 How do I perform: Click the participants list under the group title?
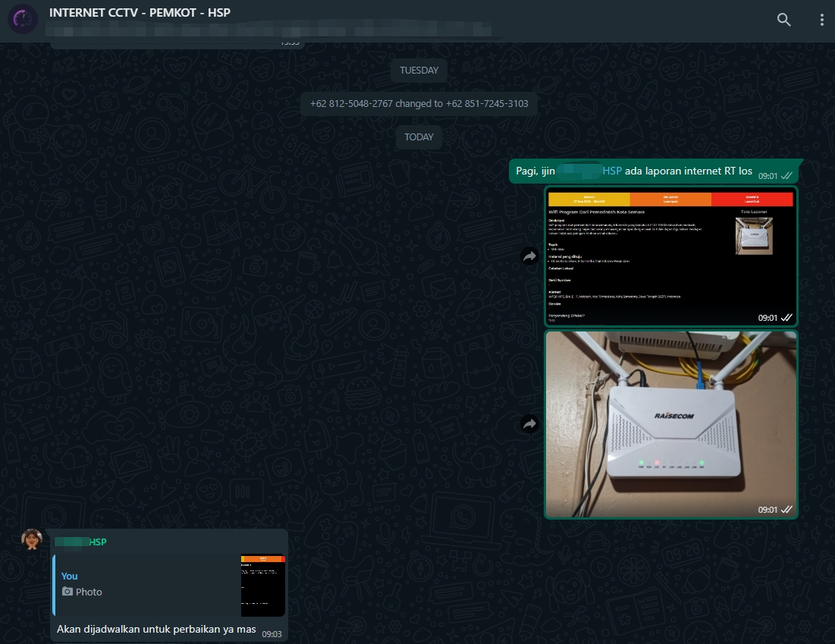(269, 30)
